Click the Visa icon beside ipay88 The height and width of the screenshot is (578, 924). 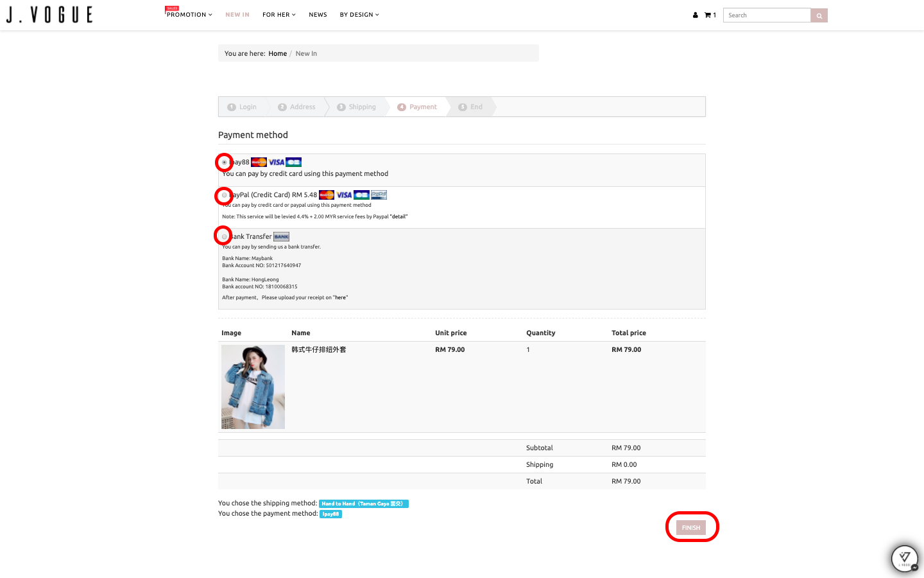coord(277,162)
